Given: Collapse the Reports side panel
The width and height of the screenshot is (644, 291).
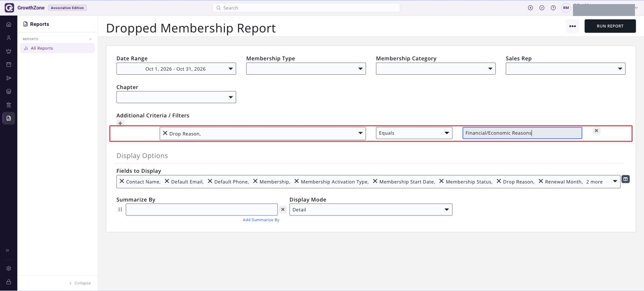Looking at the screenshot, I should coord(80,283).
